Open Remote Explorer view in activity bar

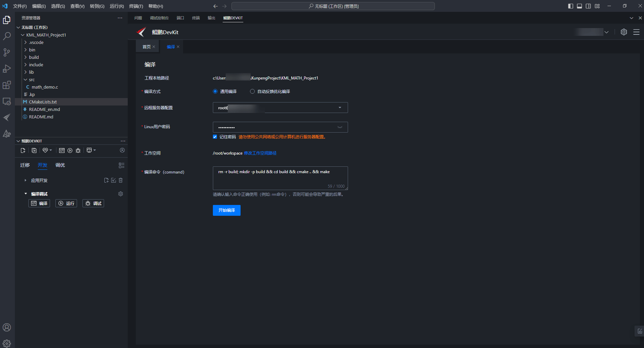7,101
